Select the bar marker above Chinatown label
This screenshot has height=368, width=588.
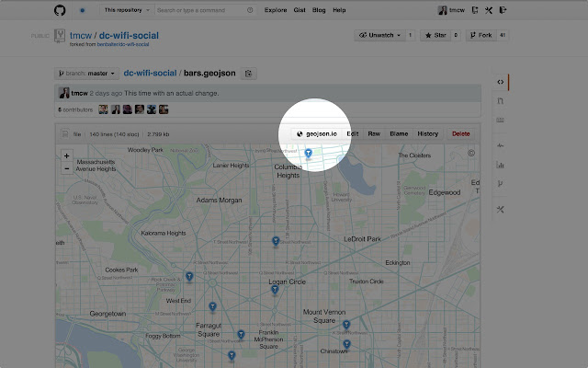click(x=347, y=344)
